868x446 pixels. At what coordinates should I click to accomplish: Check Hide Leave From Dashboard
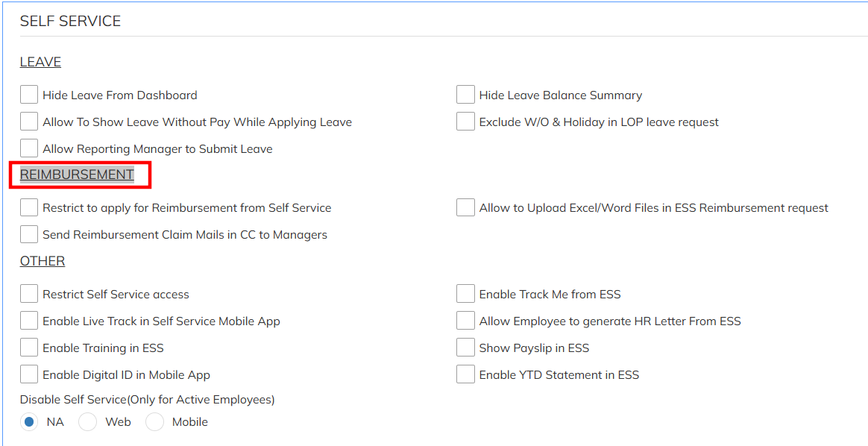pos(29,95)
